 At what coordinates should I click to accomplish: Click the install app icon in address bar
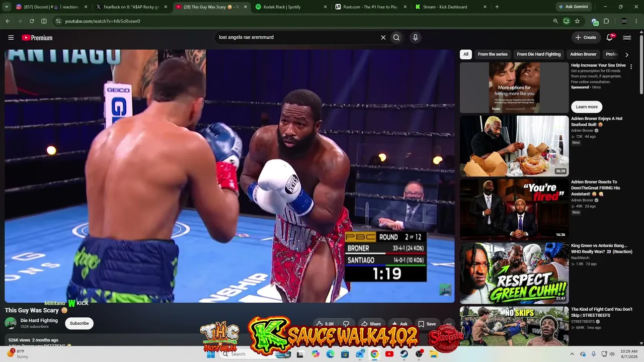click(x=567, y=21)
